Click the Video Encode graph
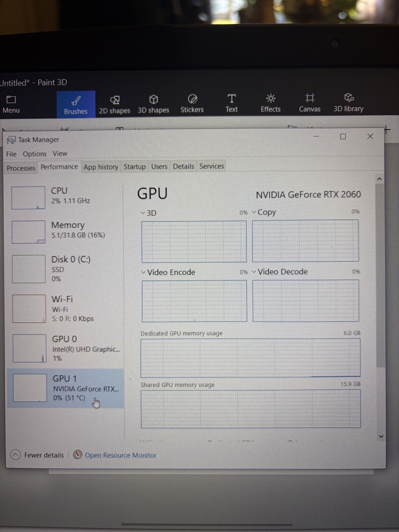This screenshot has height=532, width=399. point(195,301)
